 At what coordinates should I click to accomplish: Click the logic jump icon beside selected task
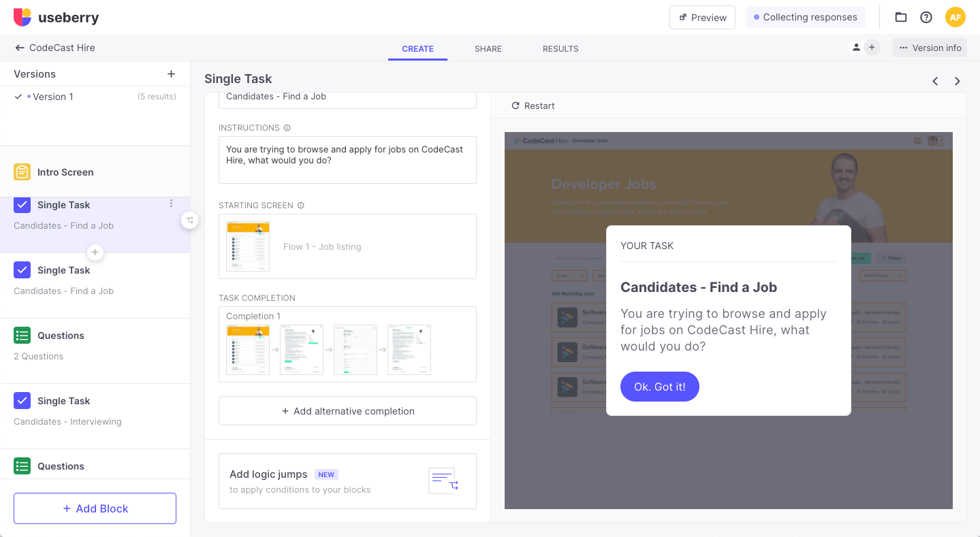190,220
